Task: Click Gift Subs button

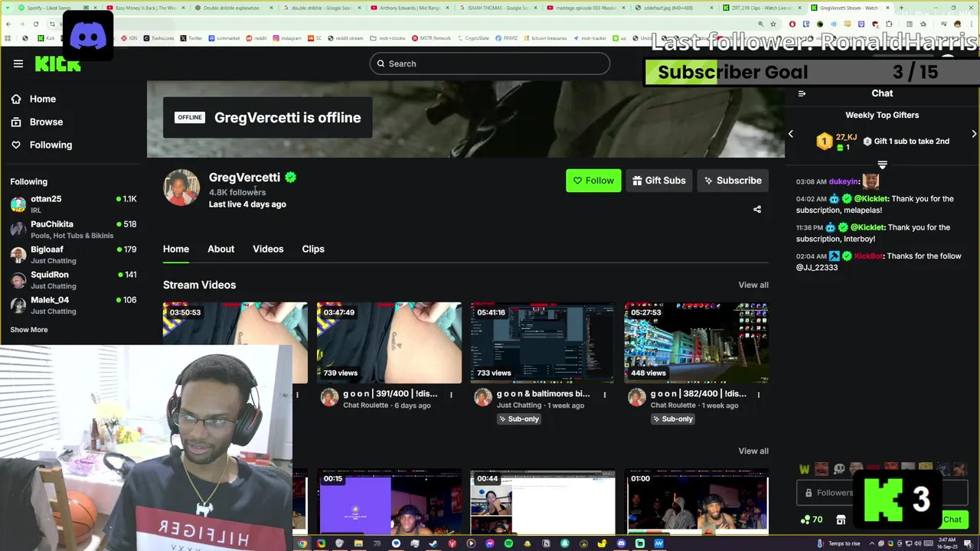Action: (658, 181)
